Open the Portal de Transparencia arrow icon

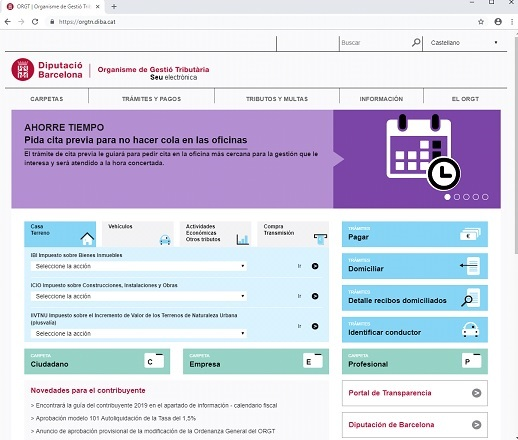pos(477,393)
